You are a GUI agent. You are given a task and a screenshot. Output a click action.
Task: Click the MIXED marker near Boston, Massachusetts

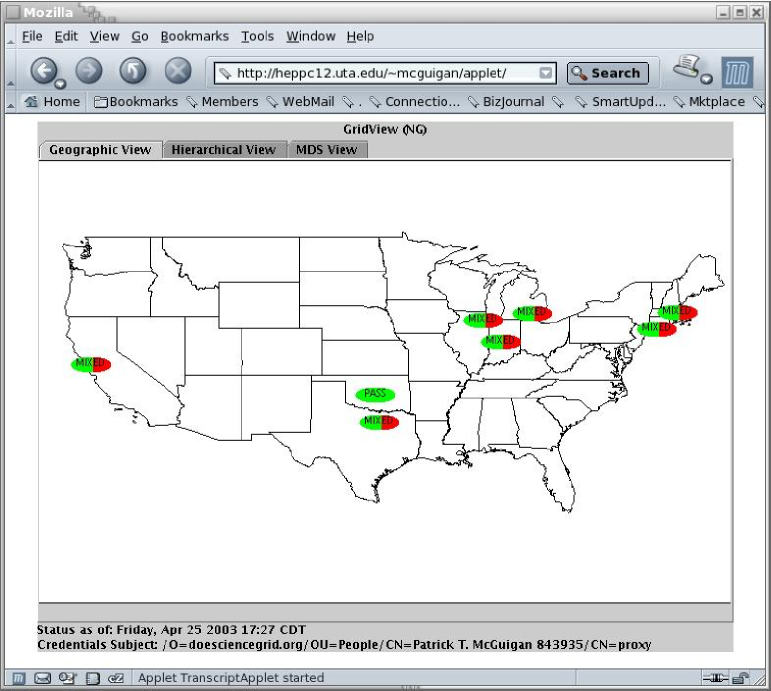click(678, 312)
